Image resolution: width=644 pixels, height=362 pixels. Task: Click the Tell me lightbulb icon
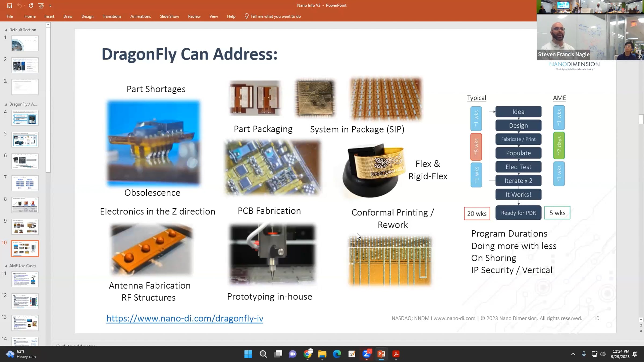coord(246,16)
